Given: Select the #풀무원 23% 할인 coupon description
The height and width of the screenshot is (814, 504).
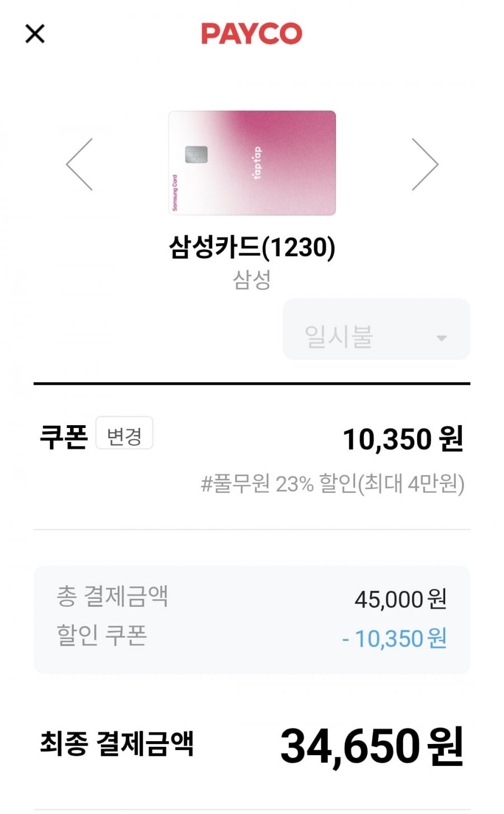Looking at the screenshot, I should point(333,483).
